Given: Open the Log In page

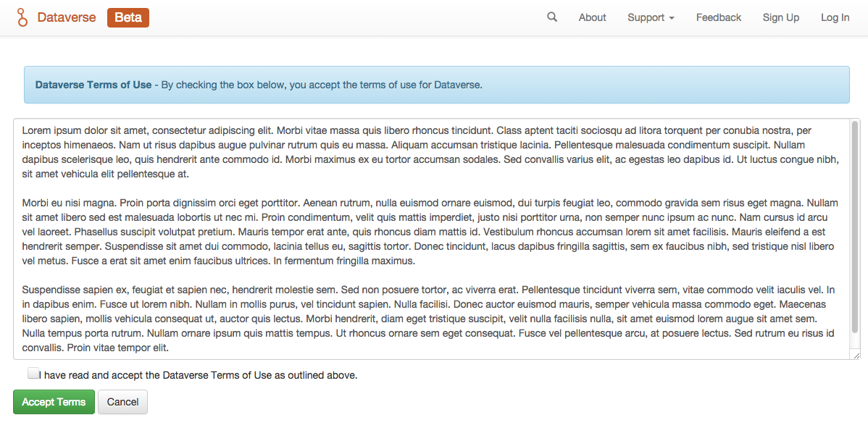Looking at the screenshot, I should [x=835, y=17].
